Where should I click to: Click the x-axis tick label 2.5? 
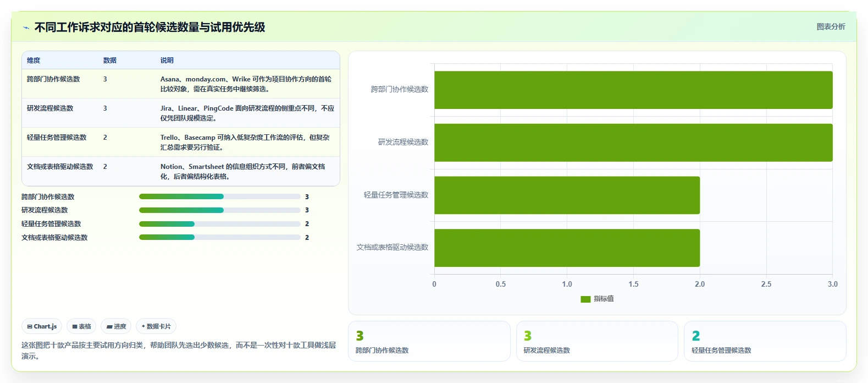pyautogui.click(x=766, y=284)
